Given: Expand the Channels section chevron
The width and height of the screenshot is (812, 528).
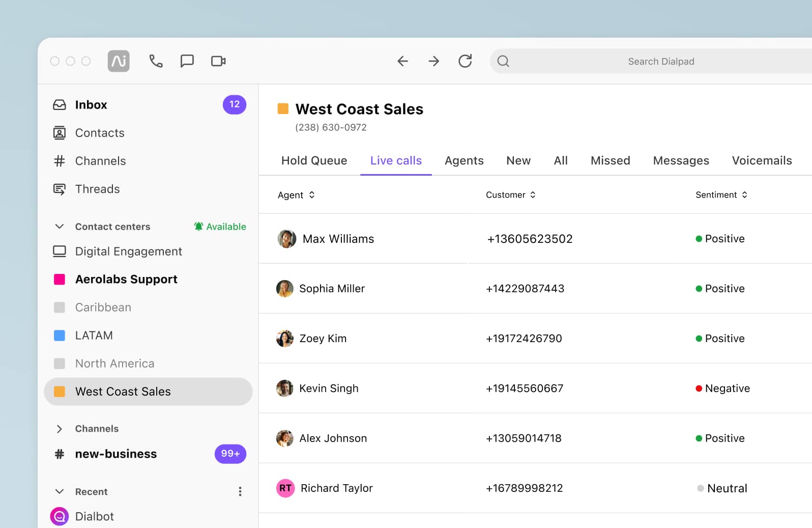Looking at the screenshot, I should [60, 429].
